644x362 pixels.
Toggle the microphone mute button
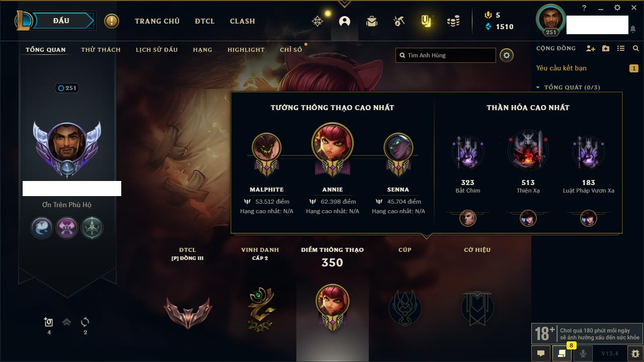point(583,353)
